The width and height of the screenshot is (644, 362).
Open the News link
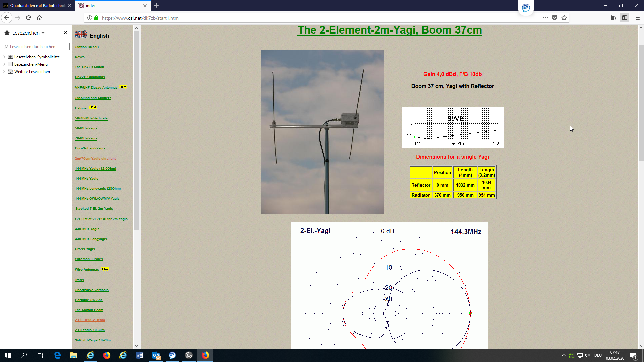pos(80,57)
